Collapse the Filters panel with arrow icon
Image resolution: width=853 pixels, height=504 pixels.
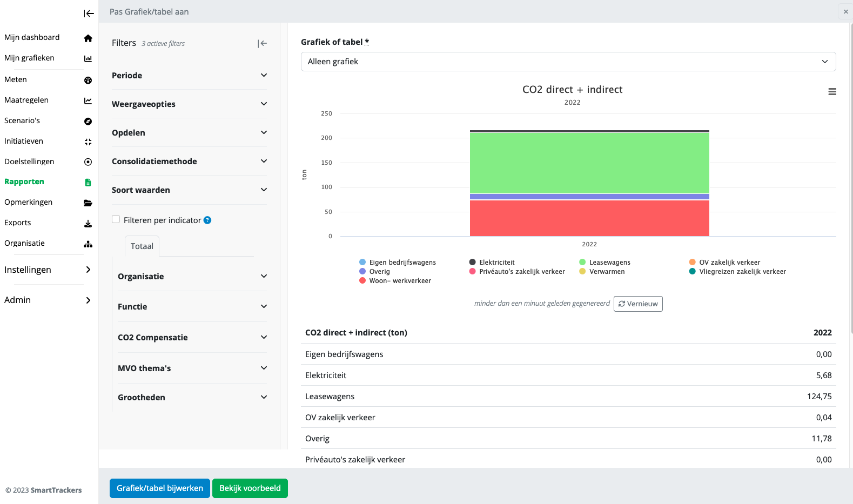[263, 43]
